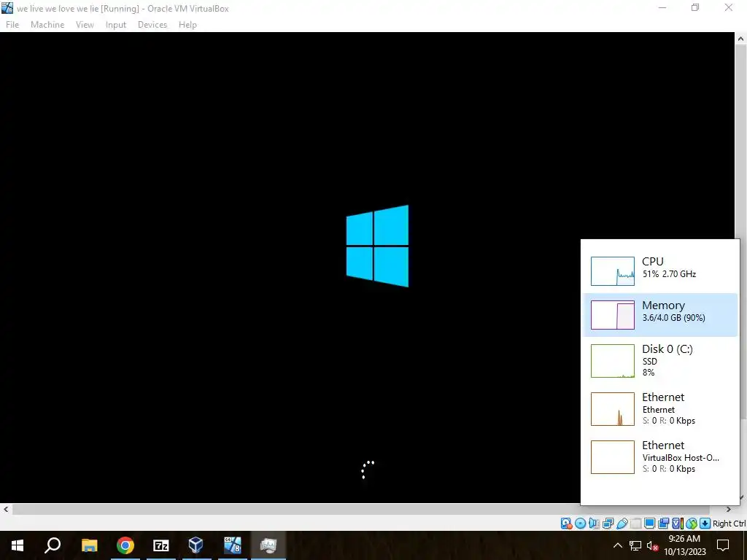Screen dimensions: 747x560
Task: Select the Disk 0 (C:) row
Action: pos(660,360)
